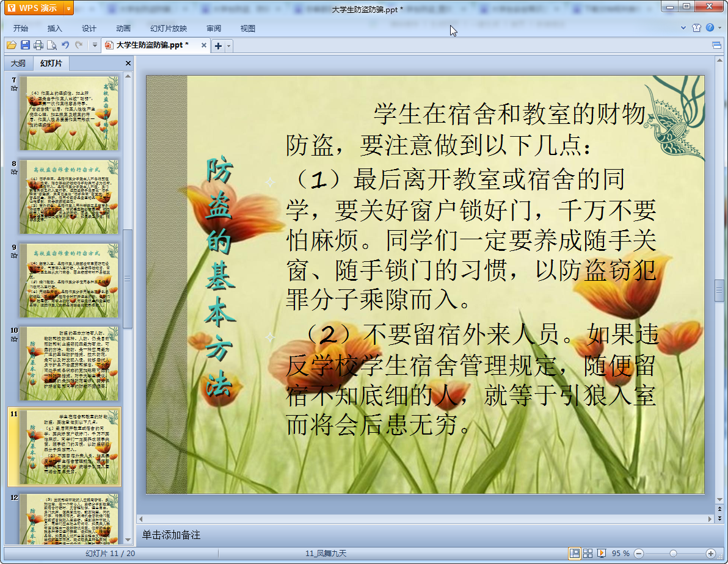This screenshot has width=728, height=564.
Task: Collapse ribbon with chevron near skin icon
Action: coord(683,28)
